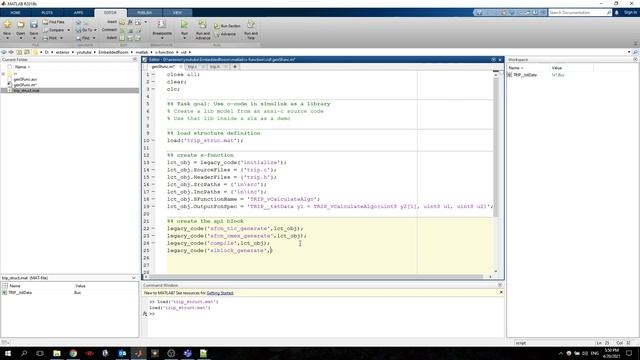Click the browse for folder icon
Image resolution: width=640 pixels, height=360 pixels.
click(27, 52)
